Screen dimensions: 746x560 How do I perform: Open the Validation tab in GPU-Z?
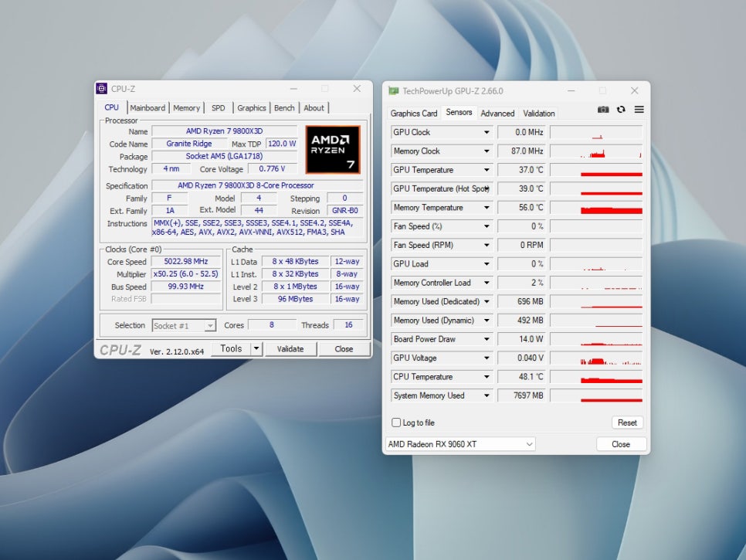click(539, 114)
